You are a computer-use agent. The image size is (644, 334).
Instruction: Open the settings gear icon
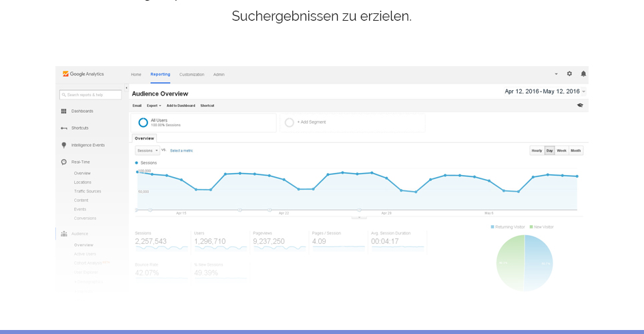coord(569,73)
